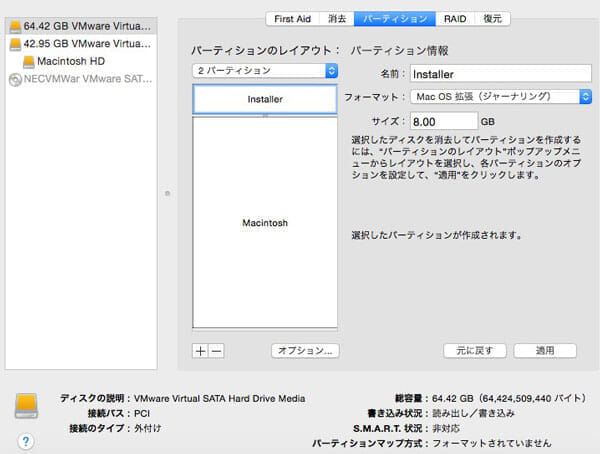Click the 適用 button
This screenshot has width=600, height=454.
(545, 351)
